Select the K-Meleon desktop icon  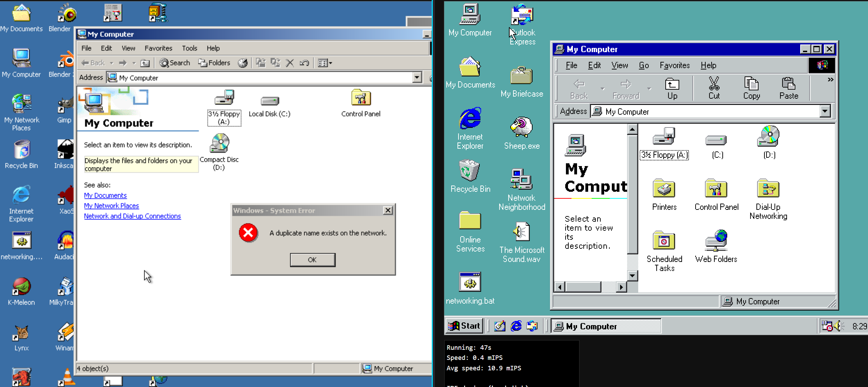[22, 291]
